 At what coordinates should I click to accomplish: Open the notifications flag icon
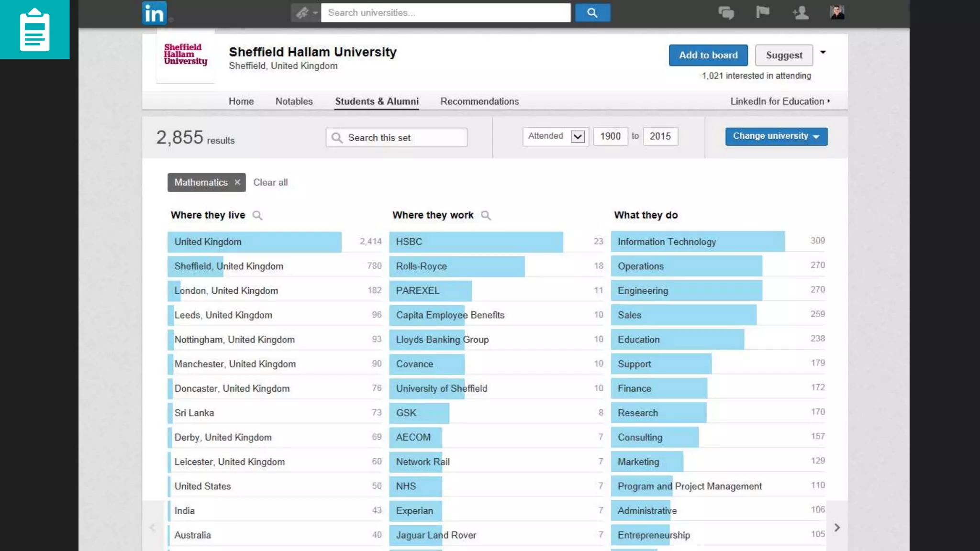point(762,12)
